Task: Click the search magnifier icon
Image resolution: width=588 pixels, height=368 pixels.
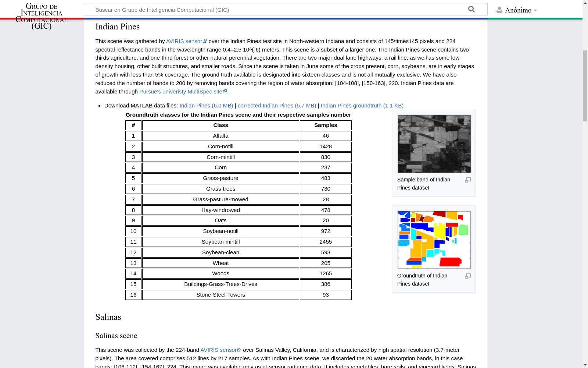Action: [x=472, y=10]
